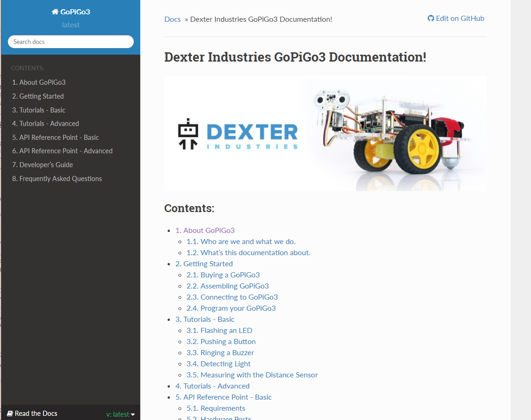Open contents link 1. About GoPiGo3

coord(205,230)
